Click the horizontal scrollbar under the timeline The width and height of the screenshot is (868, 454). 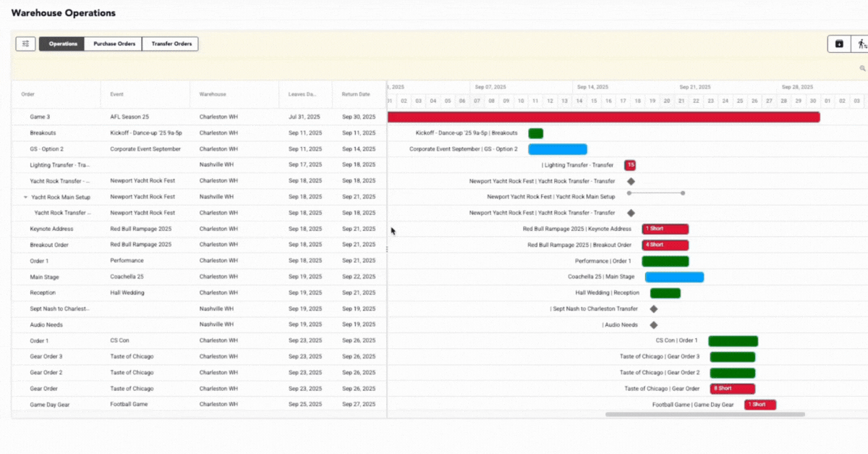705,415
